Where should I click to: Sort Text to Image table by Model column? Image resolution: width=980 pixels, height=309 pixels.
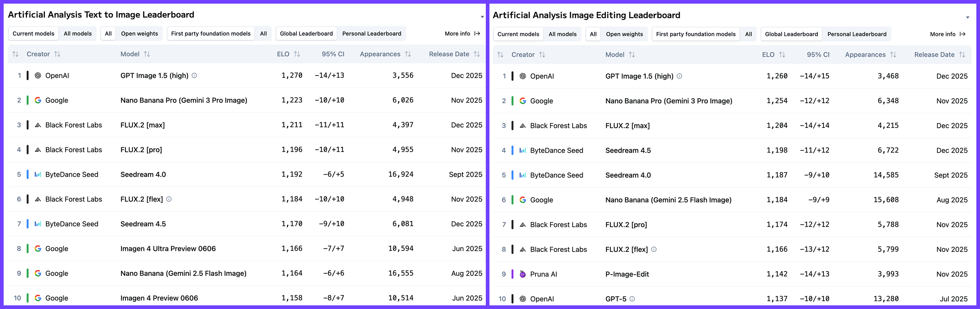[147, 54]
